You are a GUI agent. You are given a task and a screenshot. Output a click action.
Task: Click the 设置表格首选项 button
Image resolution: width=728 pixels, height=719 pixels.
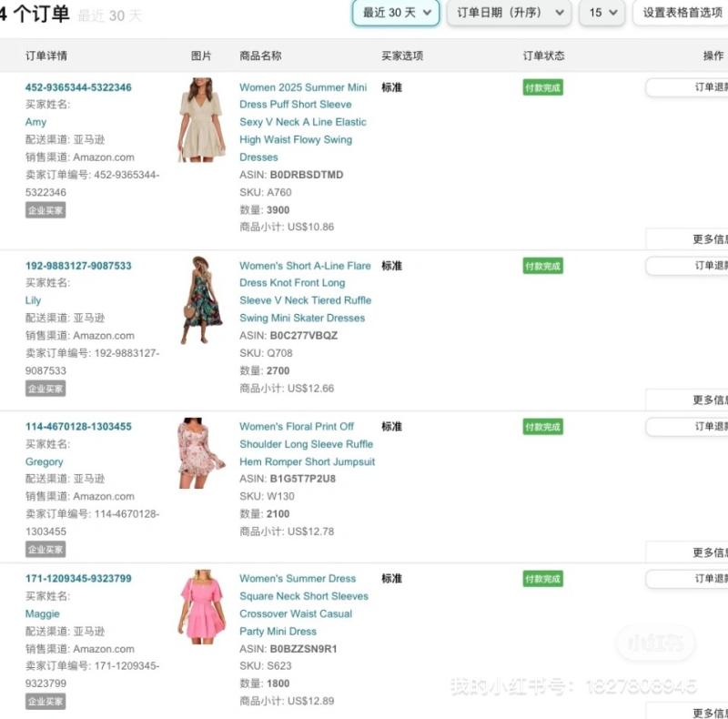pyautogui.click(x=682, y=13)
